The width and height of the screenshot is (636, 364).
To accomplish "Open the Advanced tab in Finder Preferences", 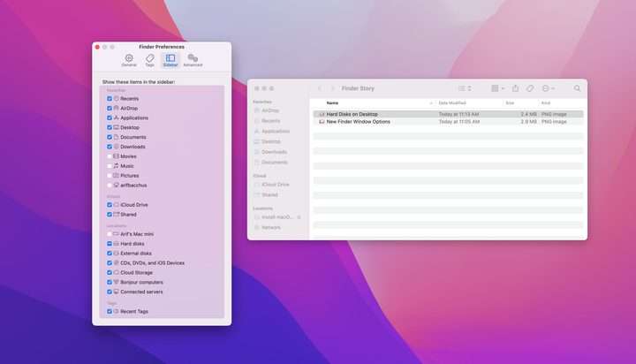I will (x=193, y=60).
